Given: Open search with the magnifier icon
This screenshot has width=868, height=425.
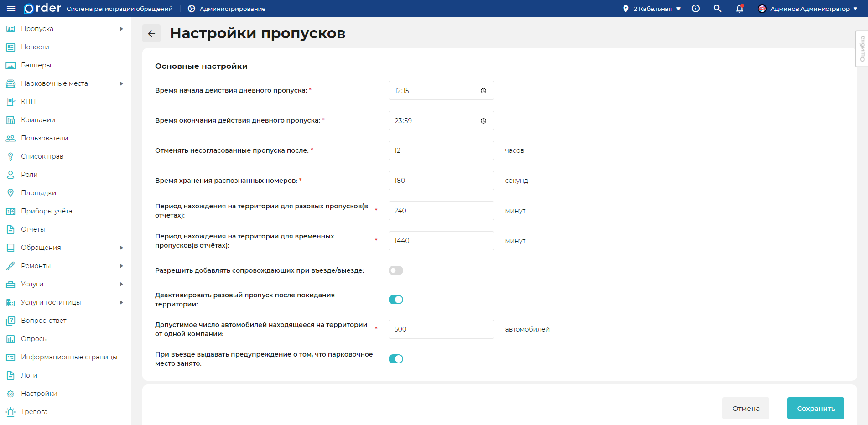Looking at the screenshot, I should (x=717, y=9).
